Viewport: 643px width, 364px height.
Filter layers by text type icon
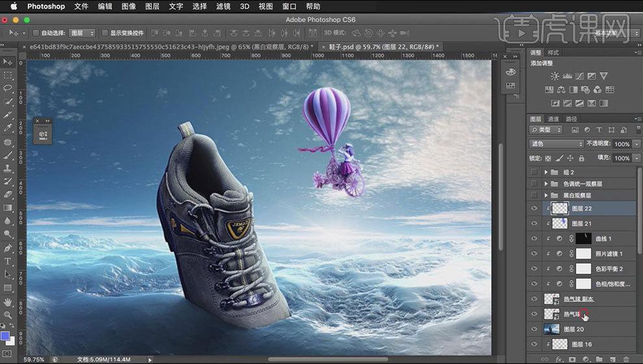click(599, 130)
